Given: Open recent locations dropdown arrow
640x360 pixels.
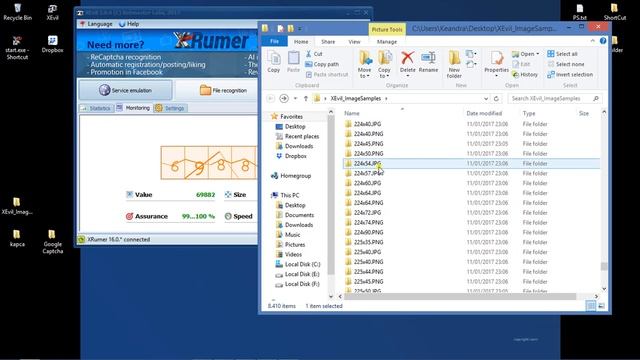Looking at the screenshot, I should [296, 98].
